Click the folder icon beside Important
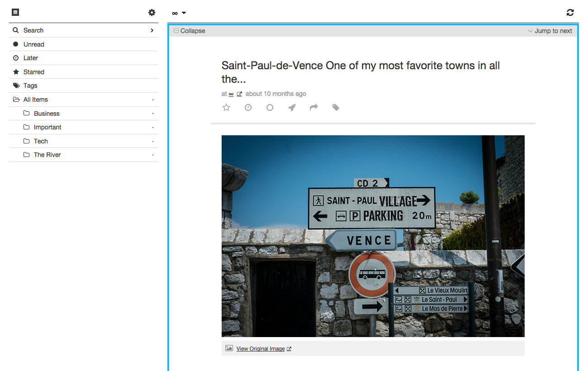This screenshot has width=588, height=371. 26,127
